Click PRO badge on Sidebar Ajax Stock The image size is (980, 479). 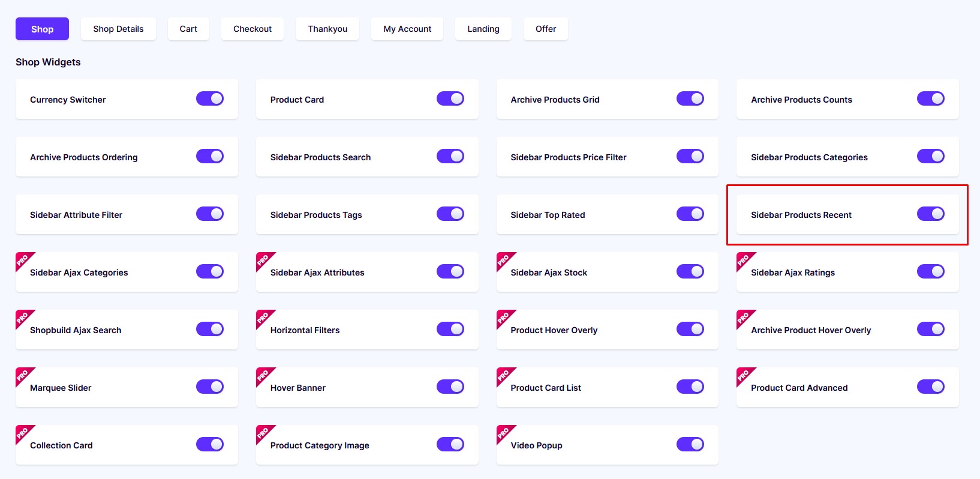click(x=504, y=260)
